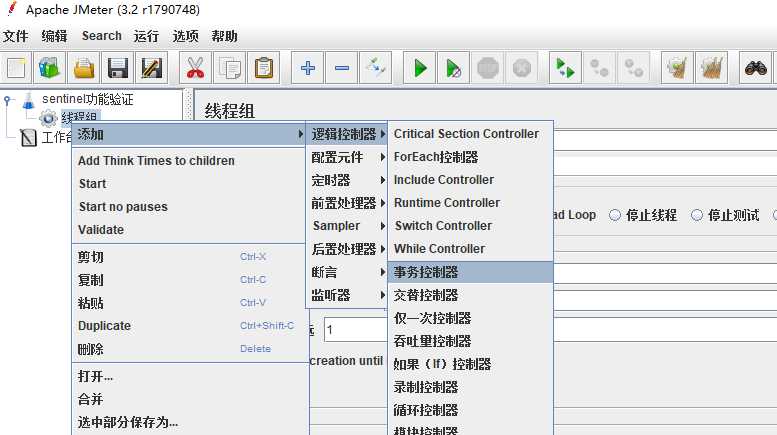Click the New test plan toolbar icon
Image resolution: width=777 pixels, height=435 pixels.
coord(16,67)
